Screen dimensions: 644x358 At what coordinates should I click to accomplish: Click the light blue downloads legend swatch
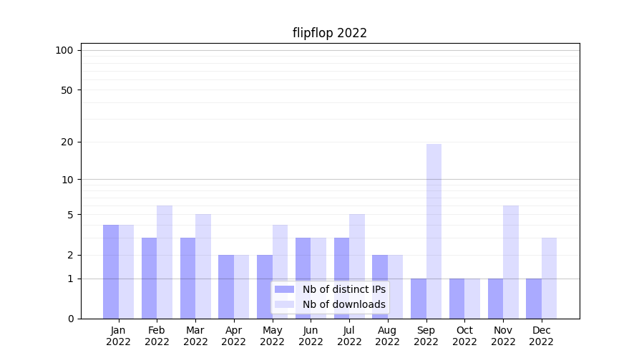(x=284, y=304)
